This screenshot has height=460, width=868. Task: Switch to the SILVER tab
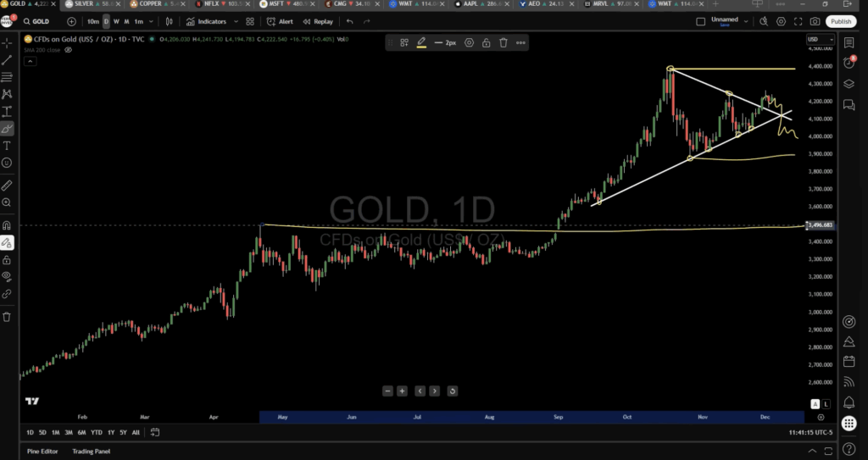[89, 4]
